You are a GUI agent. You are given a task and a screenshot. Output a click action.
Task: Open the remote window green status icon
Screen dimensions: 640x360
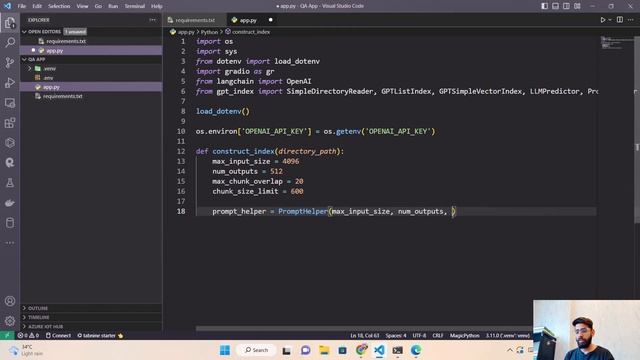[7, 336]
